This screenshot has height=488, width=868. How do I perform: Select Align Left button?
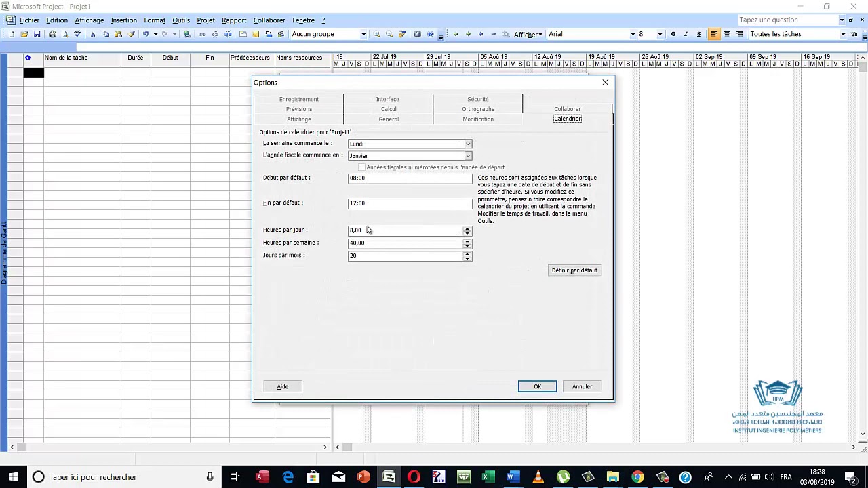[714, 34]
